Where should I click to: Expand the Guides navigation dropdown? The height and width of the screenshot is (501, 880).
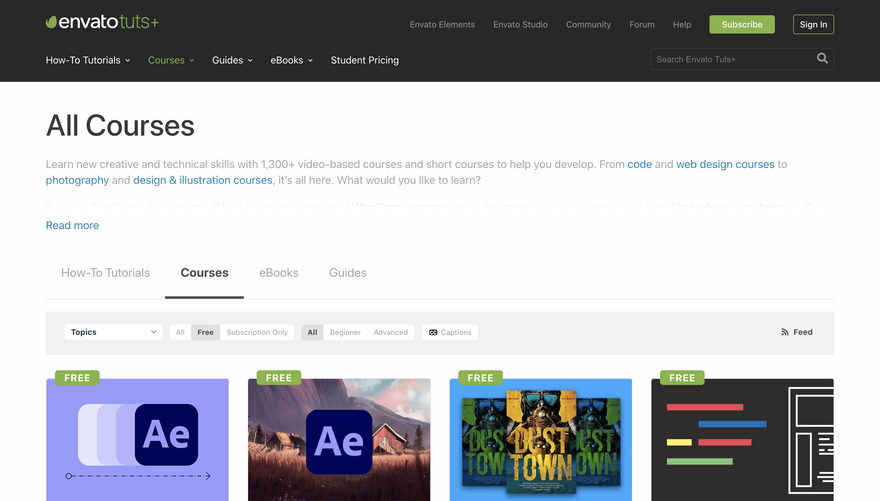[x=232, y=60]
